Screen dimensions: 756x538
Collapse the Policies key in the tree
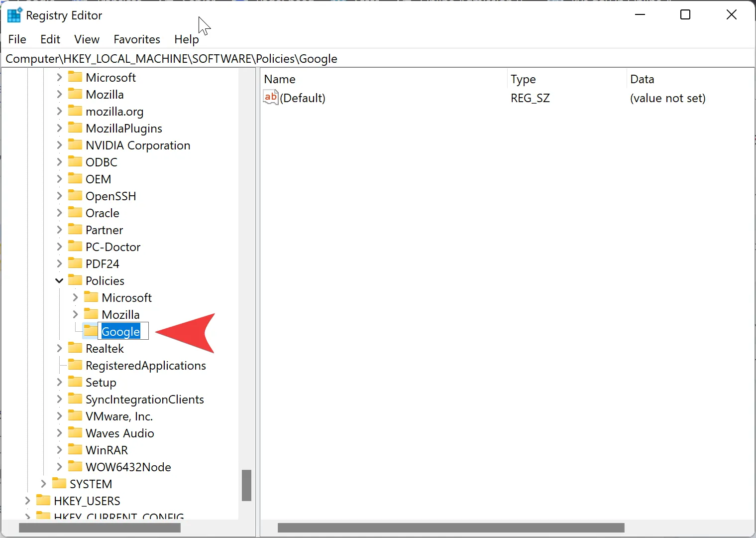tap(59, 281)
